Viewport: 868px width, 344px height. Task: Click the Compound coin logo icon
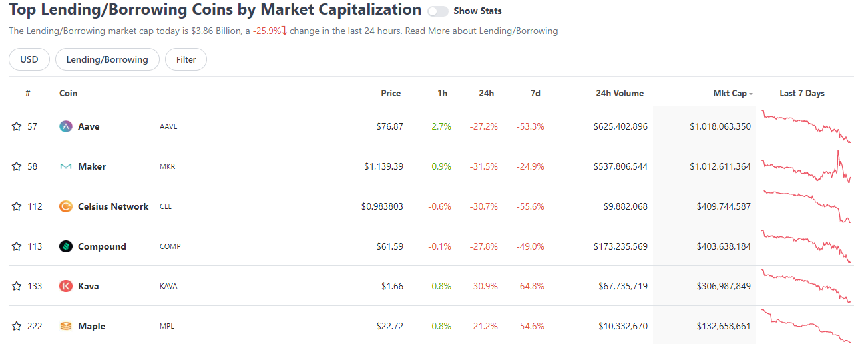click(x=66, y=246)
